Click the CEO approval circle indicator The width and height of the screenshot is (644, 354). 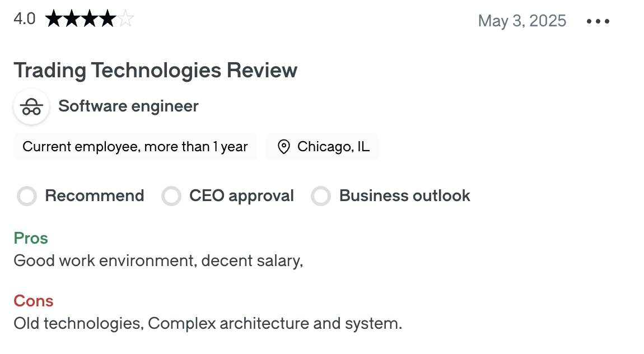(171, 197)
